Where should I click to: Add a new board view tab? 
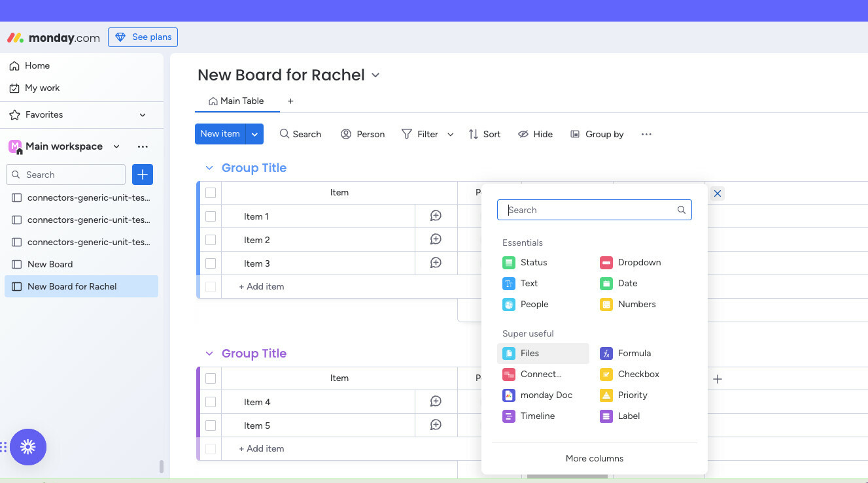coord(290,101)
